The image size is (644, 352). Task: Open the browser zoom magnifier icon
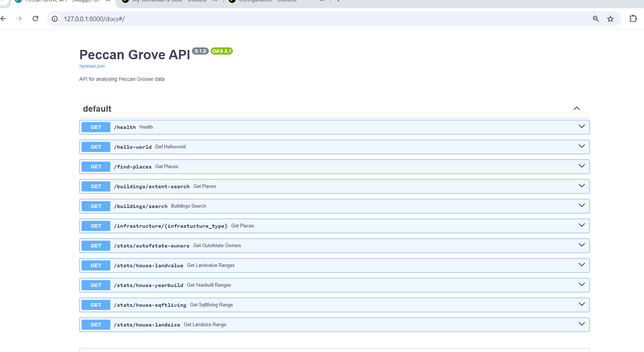596,19
